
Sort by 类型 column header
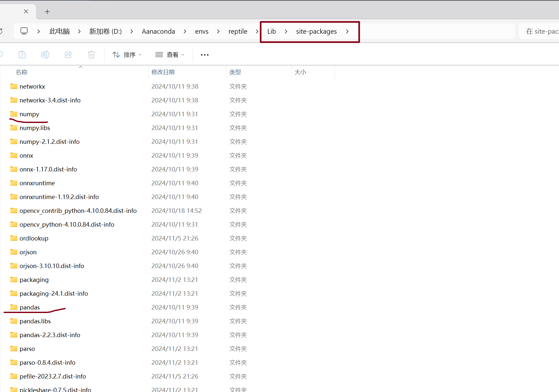235,72
